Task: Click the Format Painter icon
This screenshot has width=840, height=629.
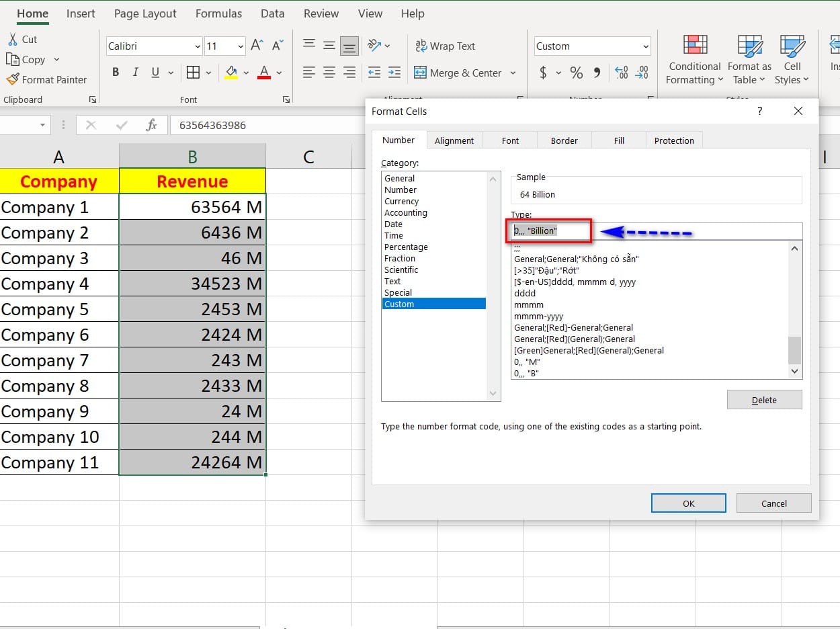Action: point(13,79)
